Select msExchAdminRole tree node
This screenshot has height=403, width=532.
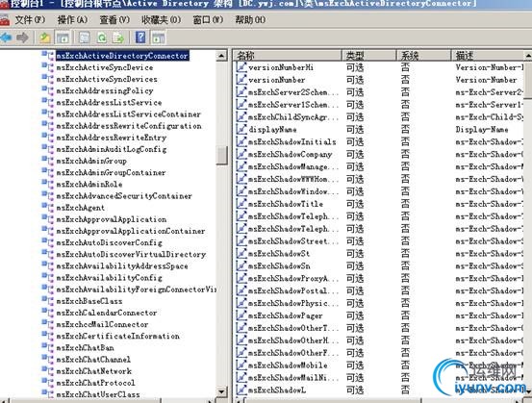[89, 185]
